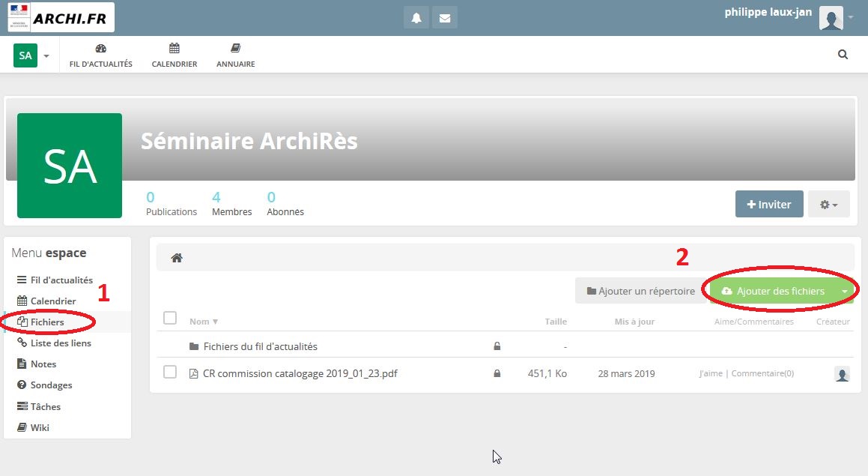Click the creator avatar on PDF row

click(842, 374)
